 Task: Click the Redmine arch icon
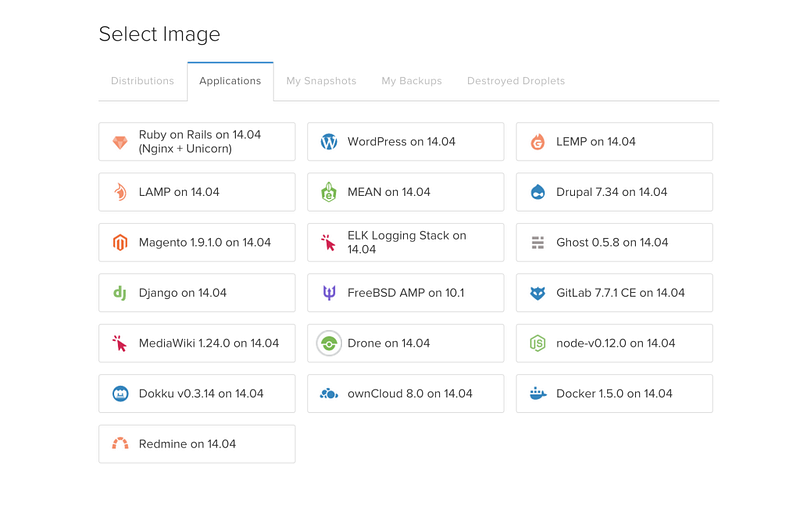[x=120, y=444]
